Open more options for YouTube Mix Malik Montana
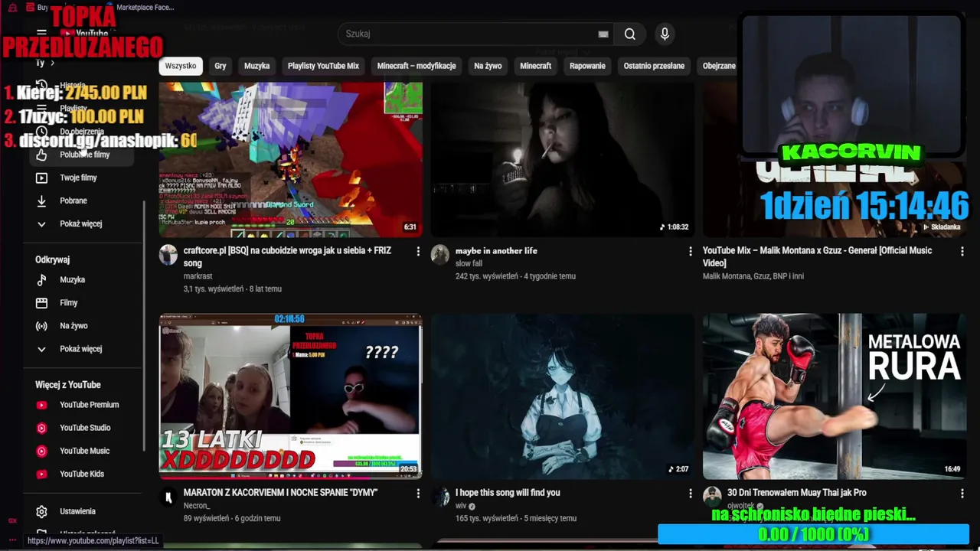This screenshot has width=980, height=551. tap(962, 251)
